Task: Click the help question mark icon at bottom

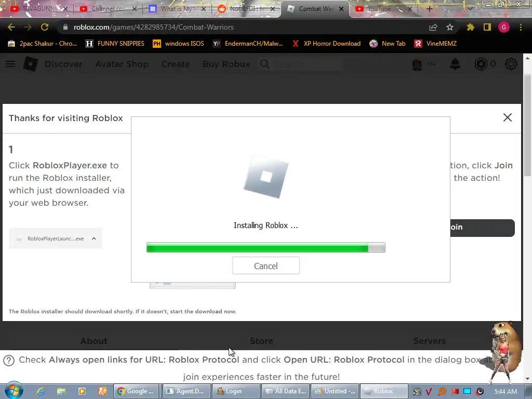Action: (9, 361)
